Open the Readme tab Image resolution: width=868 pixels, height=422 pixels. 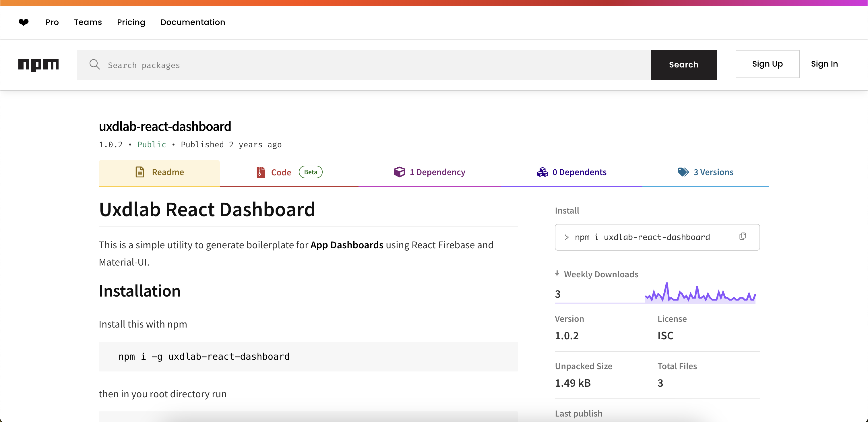[x=159, y=172]
